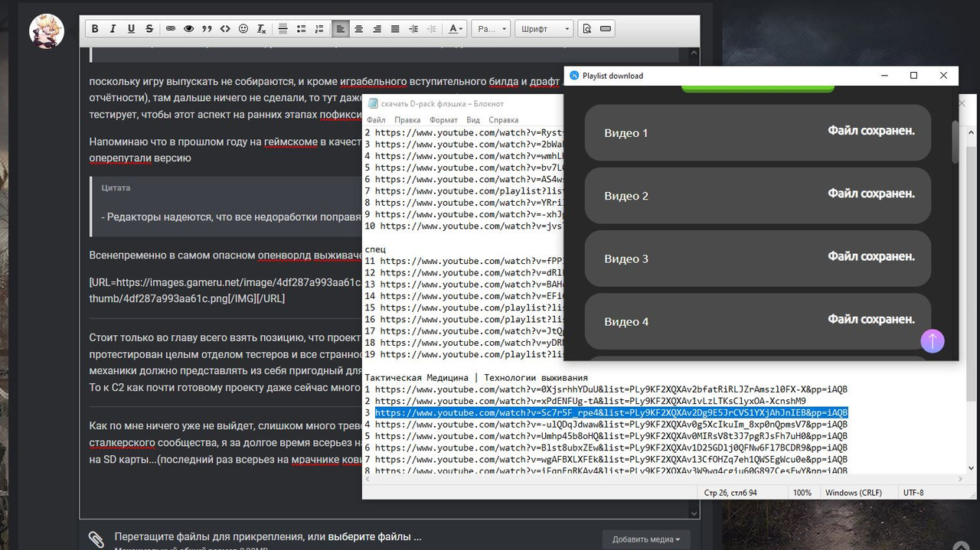The height and width of the screenshot is (550, 980).
Task: Decrease the text indent
Action: (432, 29)
